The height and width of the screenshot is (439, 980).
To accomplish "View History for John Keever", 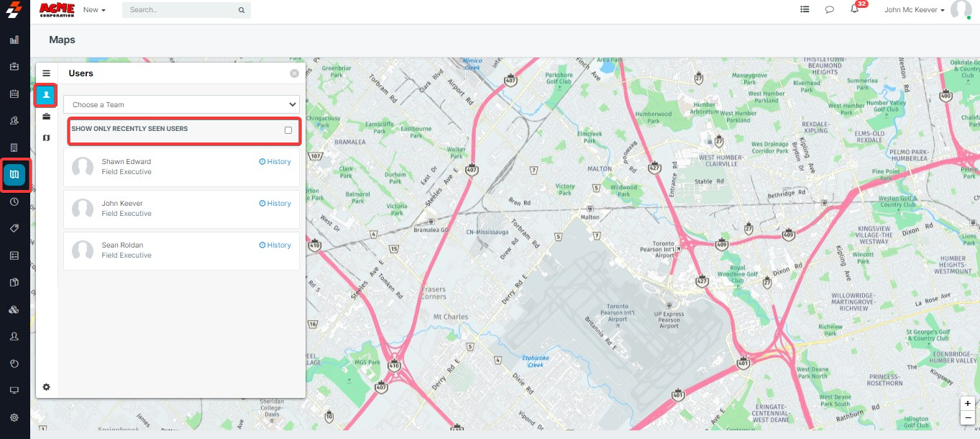I will (275, 204).
